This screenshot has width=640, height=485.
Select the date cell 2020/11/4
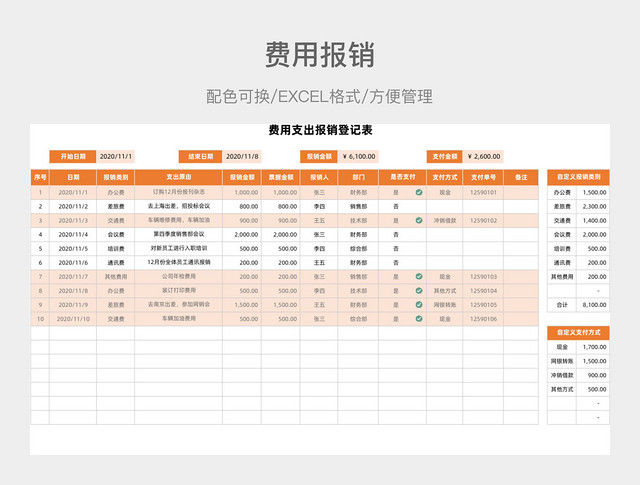click(73, 235)
